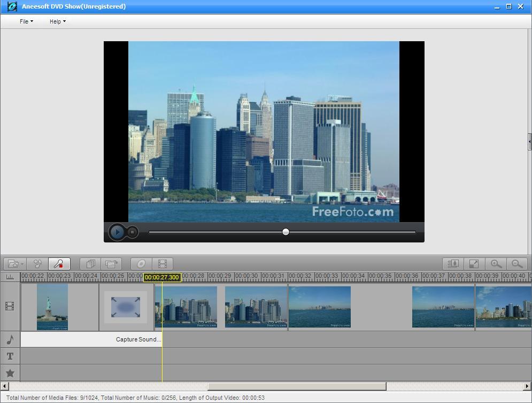Viewport: 532px width, 403px height.
Task: Click the Total Number of Media Files text
Action: point(52,398)
